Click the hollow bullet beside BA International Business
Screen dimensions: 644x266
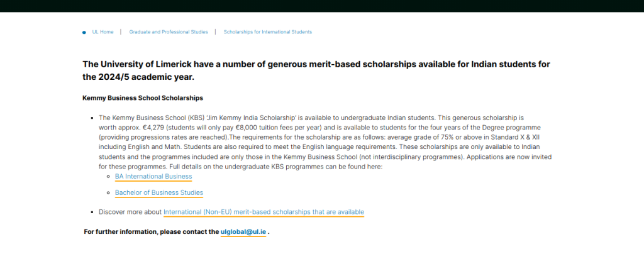pos(109,177)
